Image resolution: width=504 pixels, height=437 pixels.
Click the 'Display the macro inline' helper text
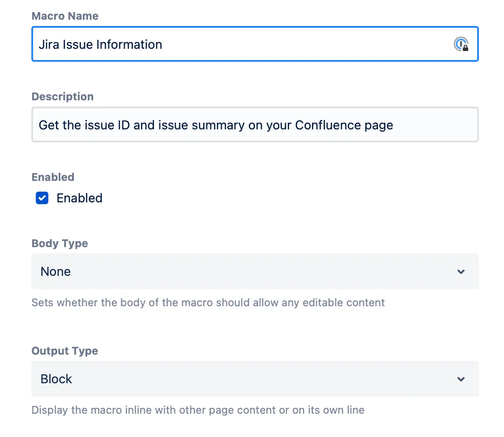click(x=198, y=410)
